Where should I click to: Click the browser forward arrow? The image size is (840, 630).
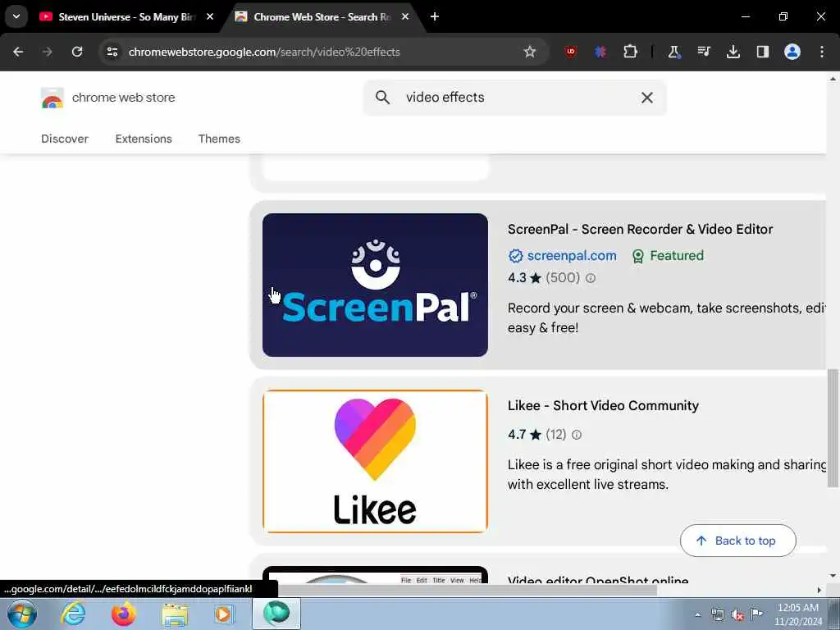click(x=47, y=52)
